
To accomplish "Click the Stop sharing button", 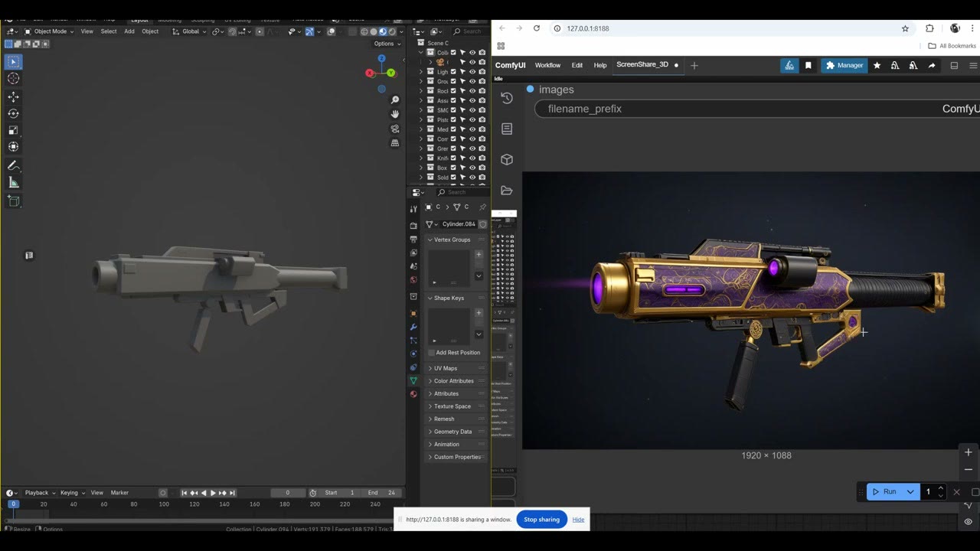I will (x=542, y=520).
